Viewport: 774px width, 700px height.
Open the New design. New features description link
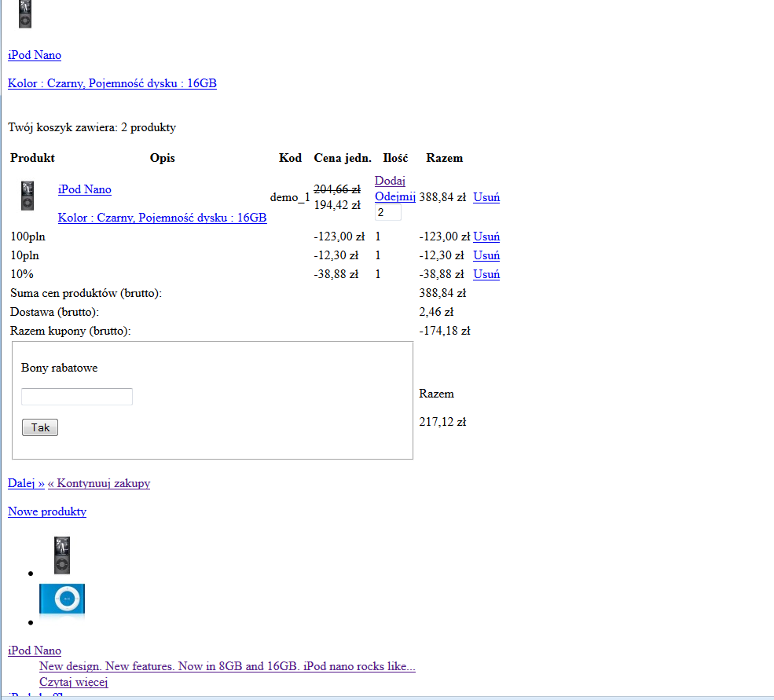[x=227, y=666]
